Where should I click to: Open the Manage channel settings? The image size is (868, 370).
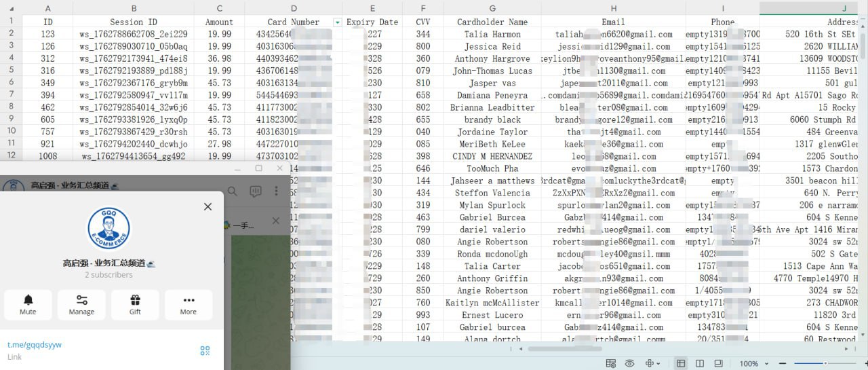point(81,305)
